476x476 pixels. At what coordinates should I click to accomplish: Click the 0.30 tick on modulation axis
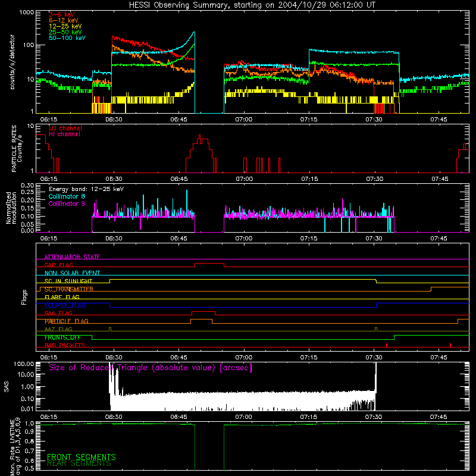click(x=27, y=186)
